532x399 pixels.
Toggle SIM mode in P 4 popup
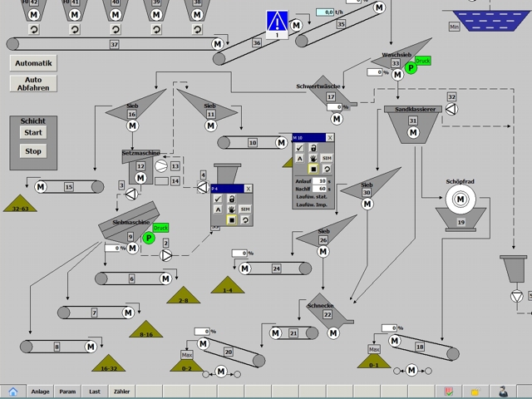(x=245, y=209)
